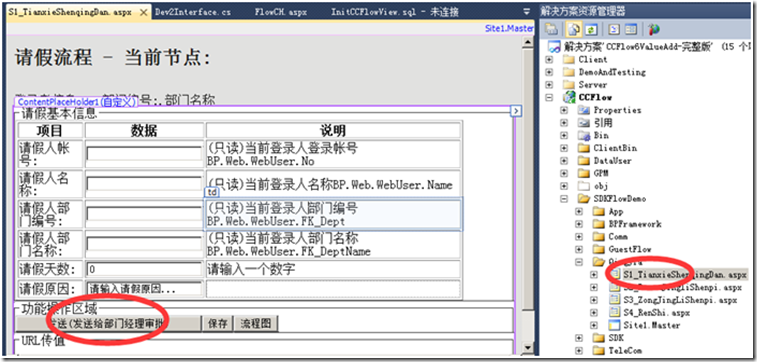Viewport: 757px width, 362px height.
Task: Expand the S4_RenShi.aspx file node
Action: (594, 312)
